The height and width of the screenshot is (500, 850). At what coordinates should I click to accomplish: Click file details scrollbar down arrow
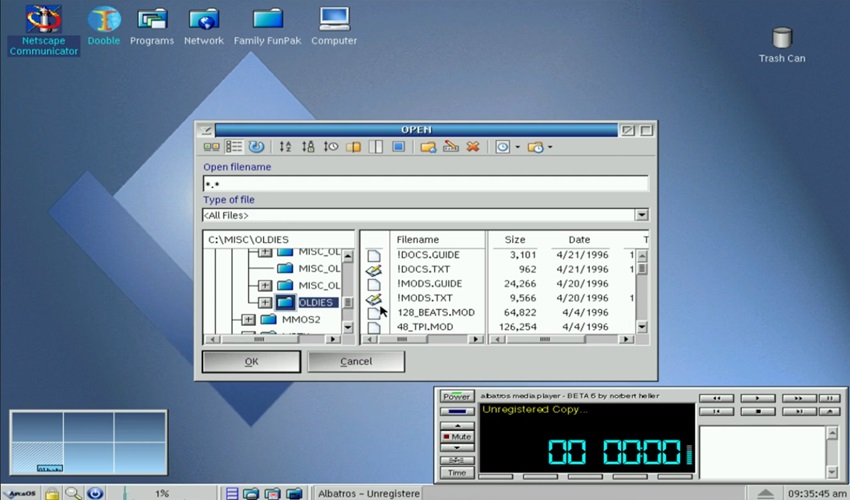click(x=642, y=327)
